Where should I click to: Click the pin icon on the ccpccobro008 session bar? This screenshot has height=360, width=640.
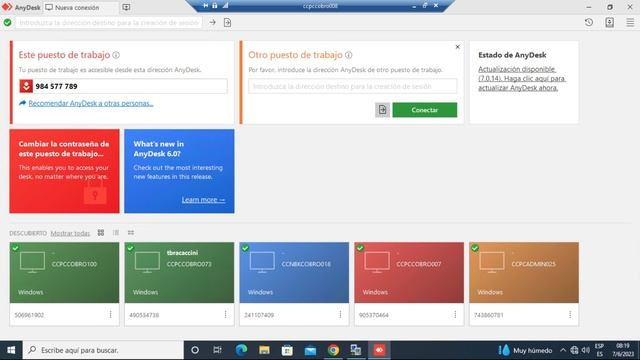click(x=206, y=6)
